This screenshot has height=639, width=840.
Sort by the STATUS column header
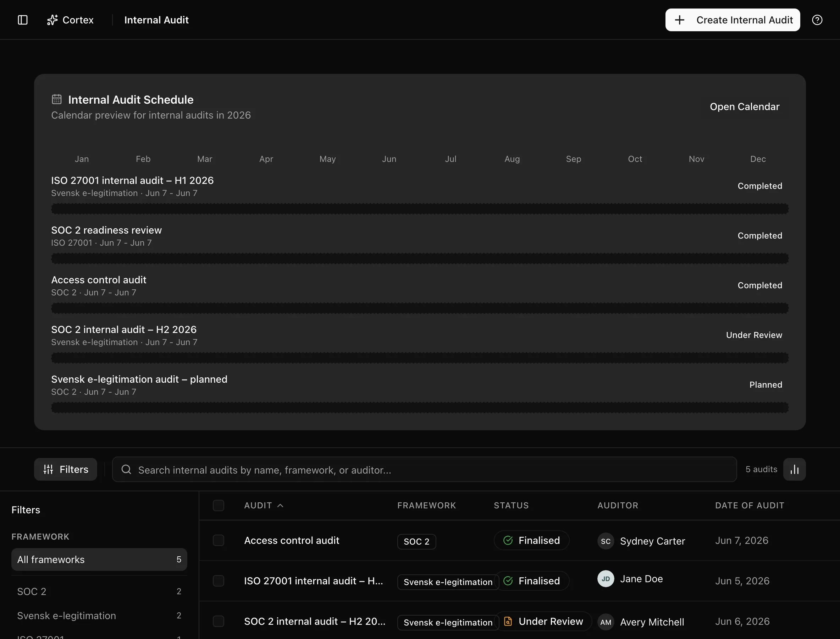[511, 506]
